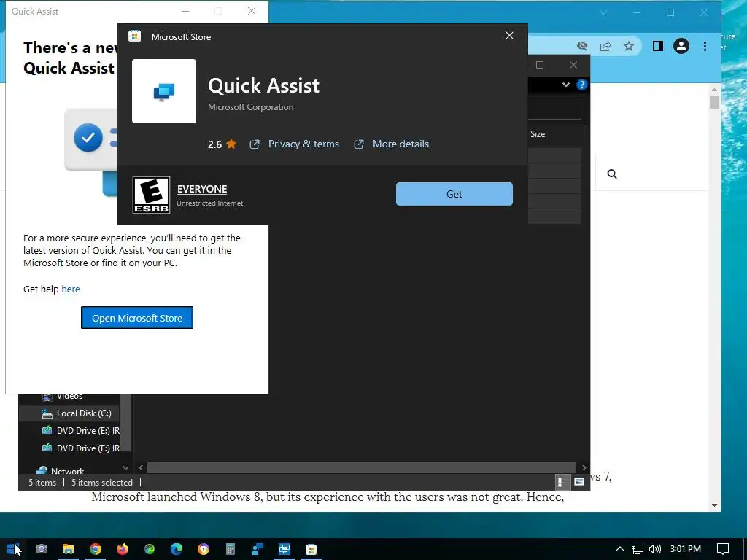Click the EVERYONE rating link
Viewport: 747px width, 560px height.
(x=202, y=189)
